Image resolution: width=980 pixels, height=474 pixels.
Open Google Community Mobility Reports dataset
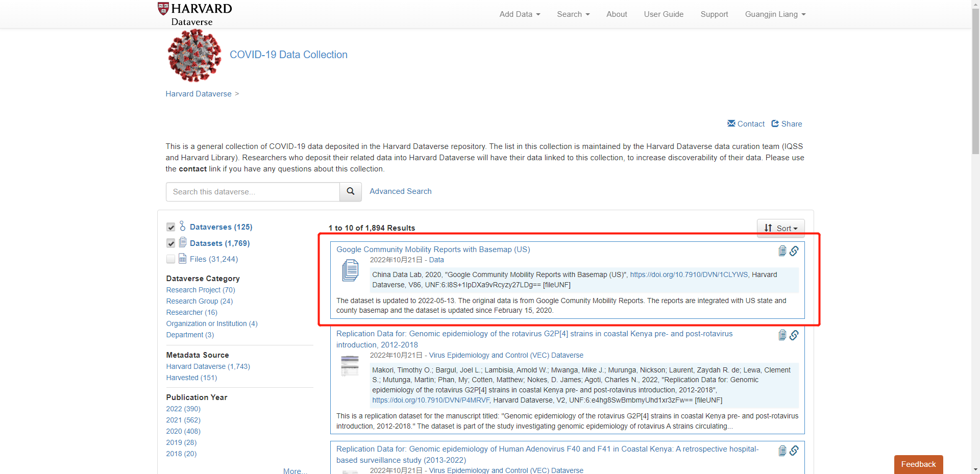(433, 250)
